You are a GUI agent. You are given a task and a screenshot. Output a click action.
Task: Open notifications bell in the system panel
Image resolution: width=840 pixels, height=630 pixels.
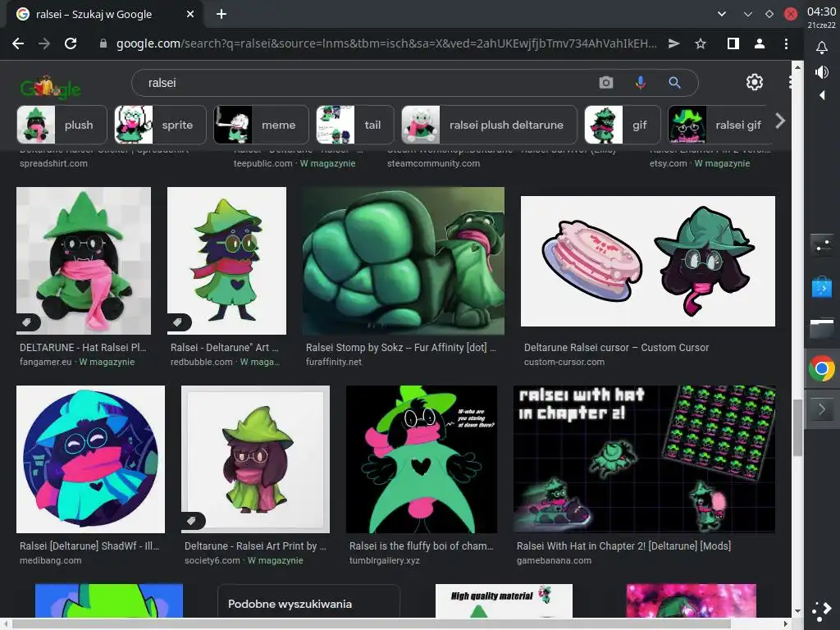point(822,48)
